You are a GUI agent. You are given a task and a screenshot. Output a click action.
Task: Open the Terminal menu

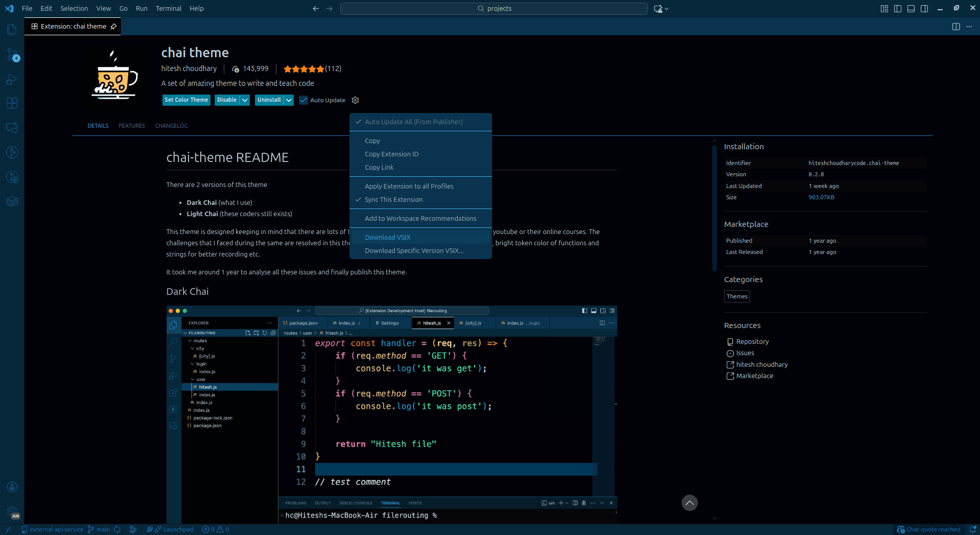point(169,9)
